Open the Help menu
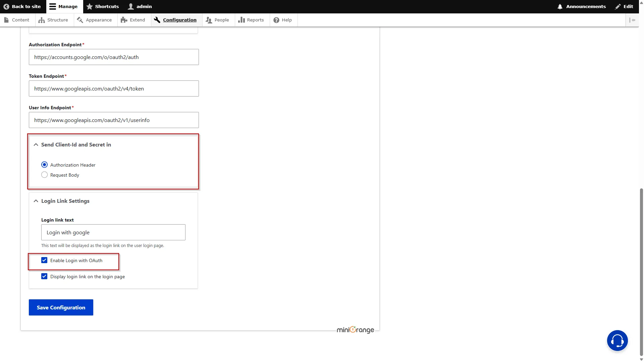644x362 pixels. pos(283,20)
